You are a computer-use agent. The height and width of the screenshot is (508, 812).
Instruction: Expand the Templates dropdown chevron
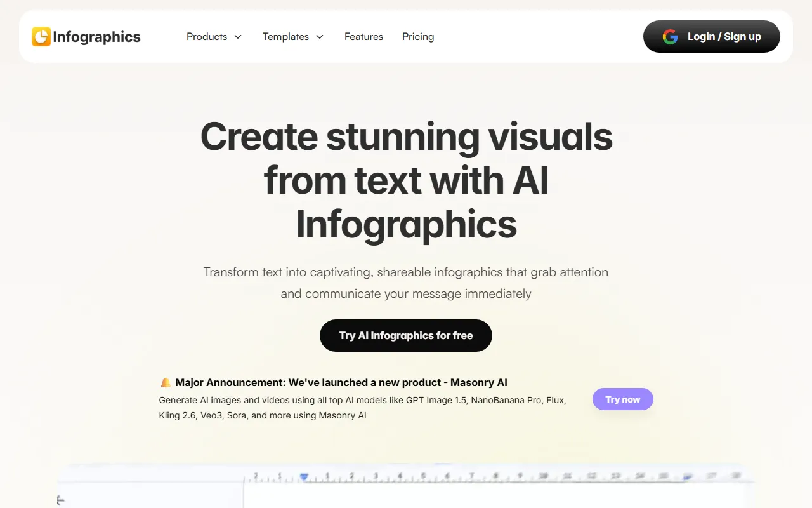tap(320, 37)
